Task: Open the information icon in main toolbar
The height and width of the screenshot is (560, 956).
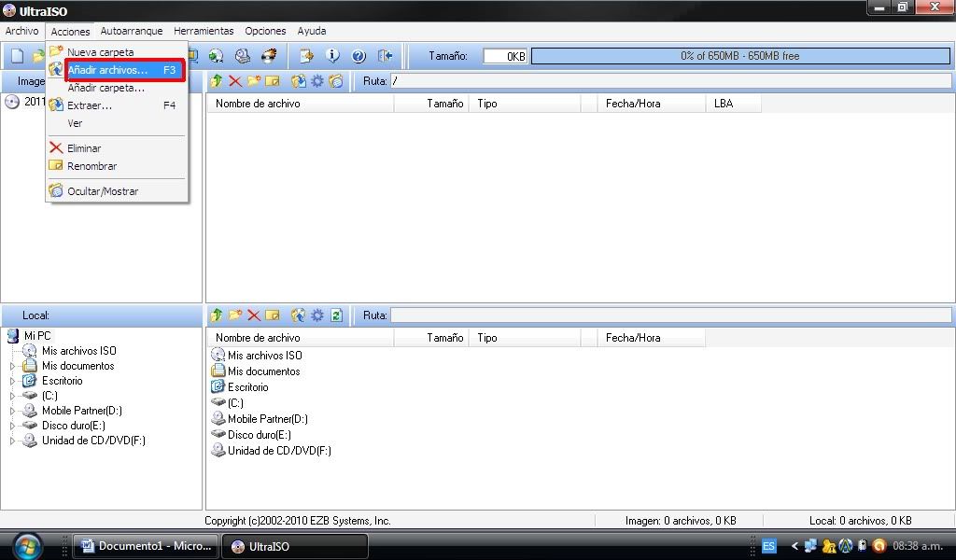Action: [332, 56]
